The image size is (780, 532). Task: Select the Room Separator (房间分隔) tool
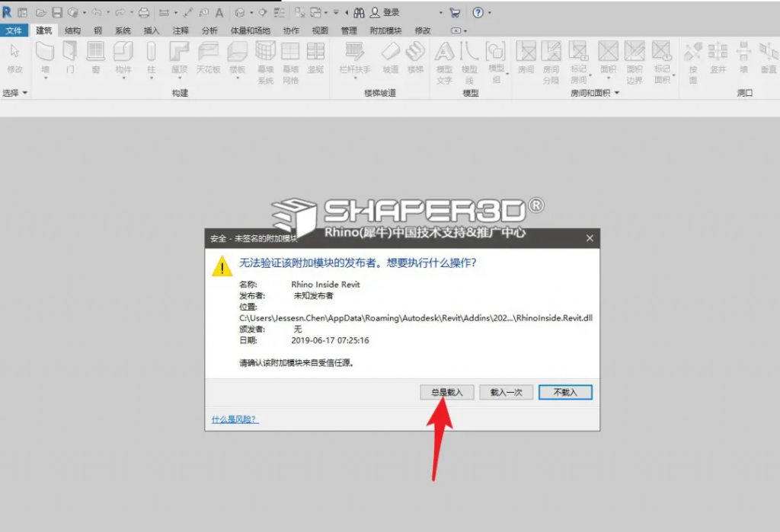click(x=551, y=62)
